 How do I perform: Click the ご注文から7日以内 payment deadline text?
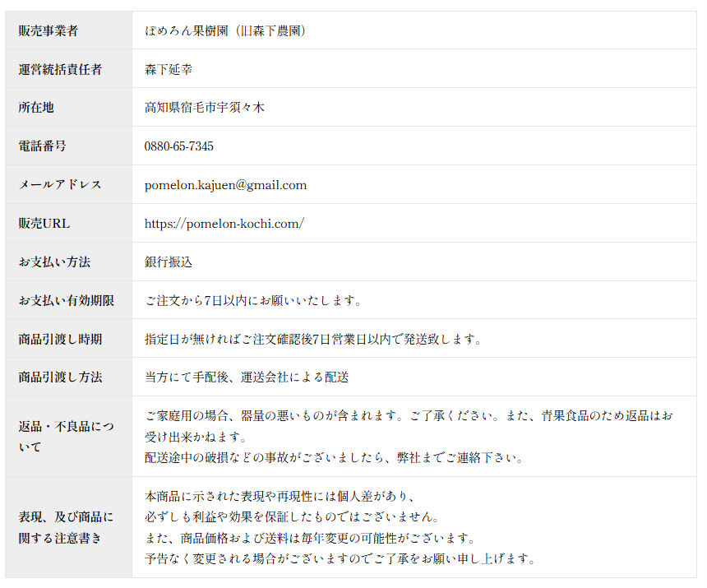click(x=253, y=301)
